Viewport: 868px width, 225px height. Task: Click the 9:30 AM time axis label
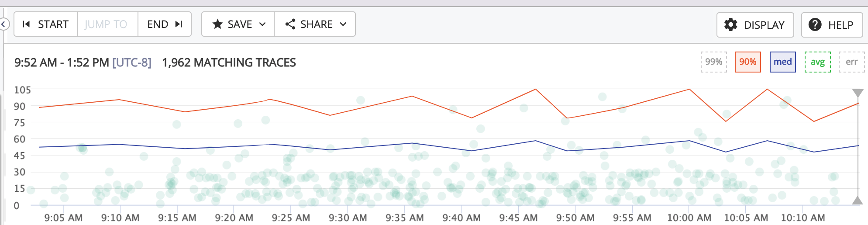pyautogui.click(x=348, y=218)
